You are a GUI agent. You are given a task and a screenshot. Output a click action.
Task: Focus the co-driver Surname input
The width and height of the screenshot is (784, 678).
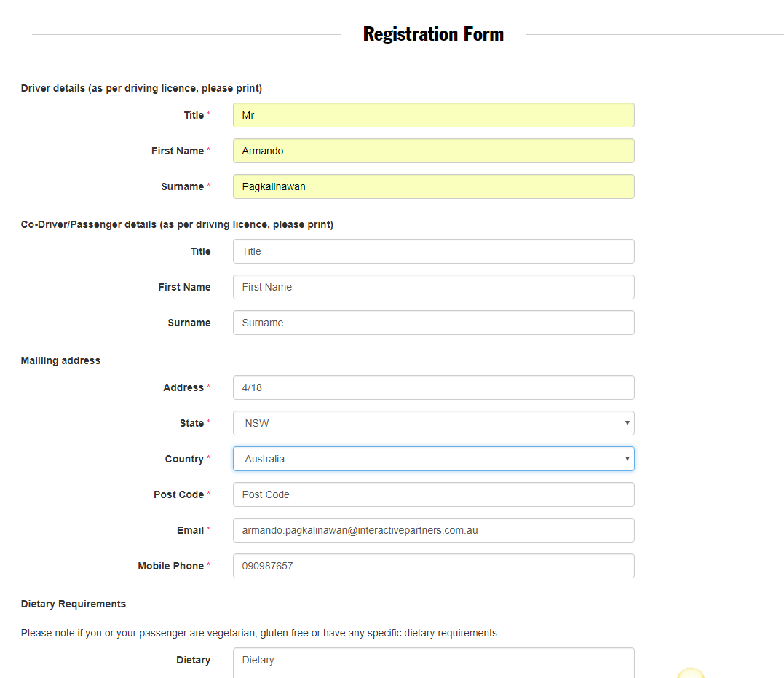coord(433,323)
